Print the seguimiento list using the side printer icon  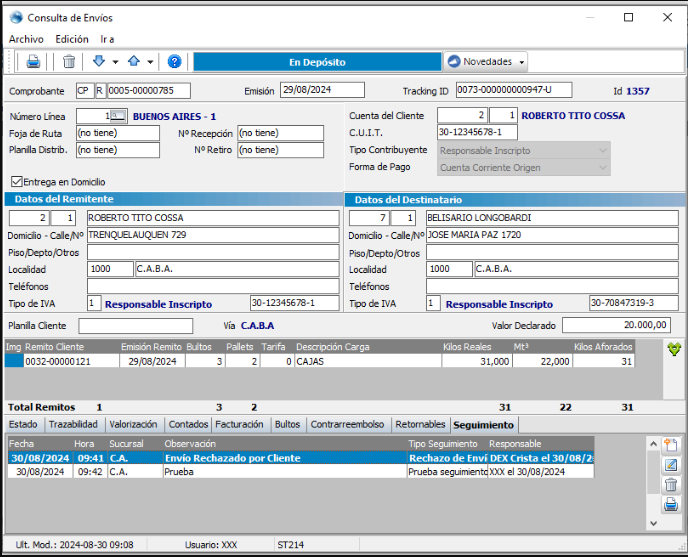pos(671,504)
